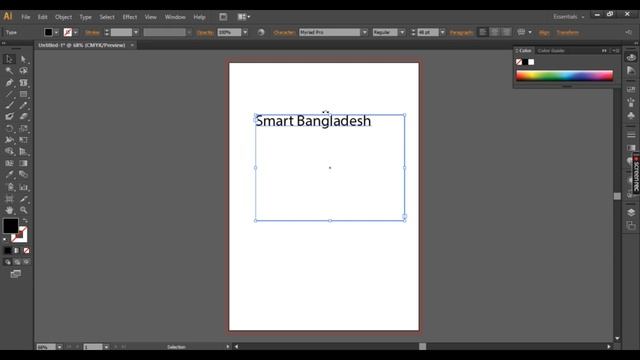Select the Artboard tool
The height and width of the screenshot is (360, 640).
tap(9, 199)
